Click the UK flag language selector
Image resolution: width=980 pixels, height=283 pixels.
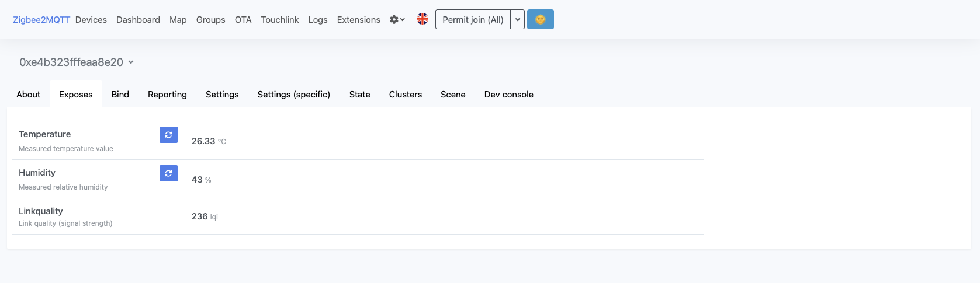423,19
